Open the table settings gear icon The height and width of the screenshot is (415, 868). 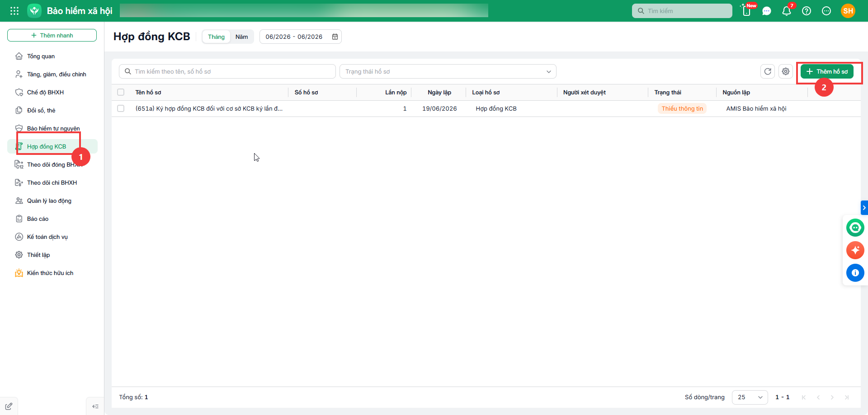point(786,71)
